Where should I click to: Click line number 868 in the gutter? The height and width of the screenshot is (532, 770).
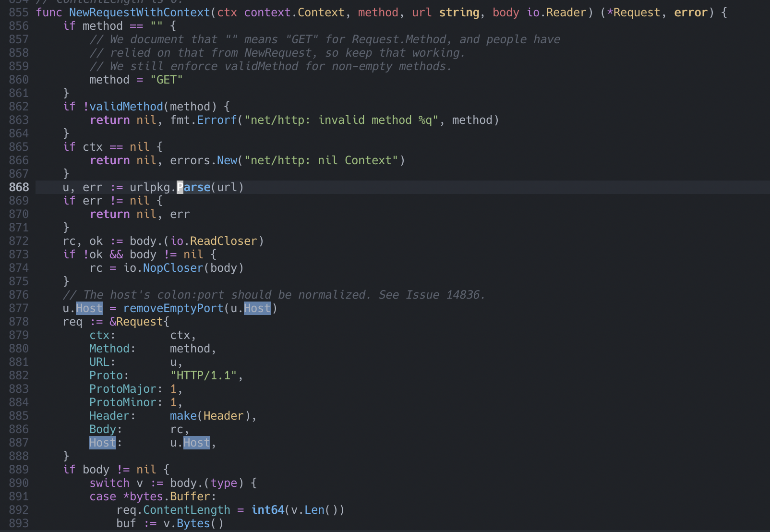(x=19, y=187)
